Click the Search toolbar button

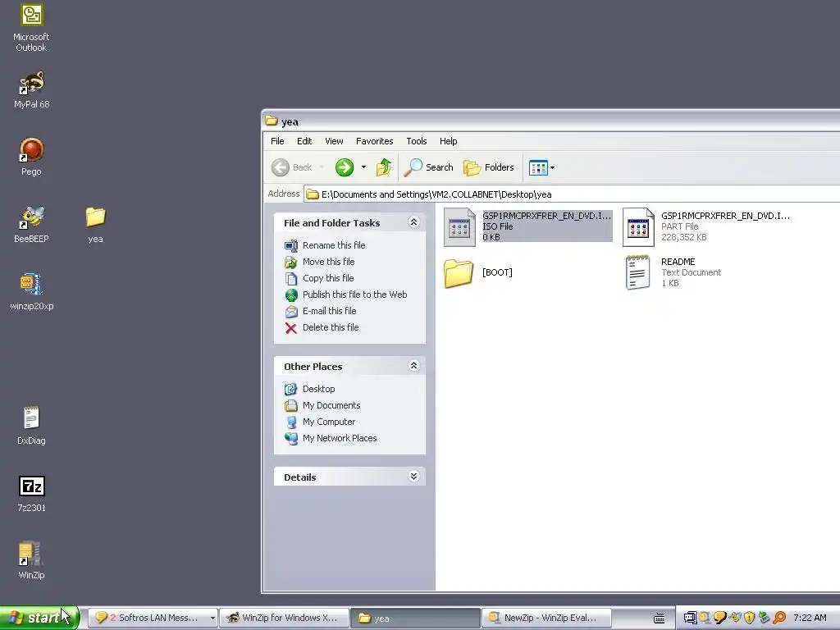tap(428, 167)
